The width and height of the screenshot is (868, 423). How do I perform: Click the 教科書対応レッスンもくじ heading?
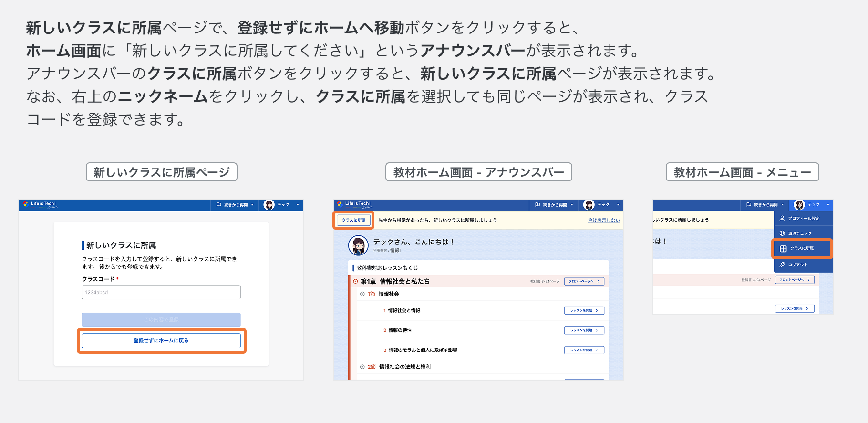(x=387, y=268)
